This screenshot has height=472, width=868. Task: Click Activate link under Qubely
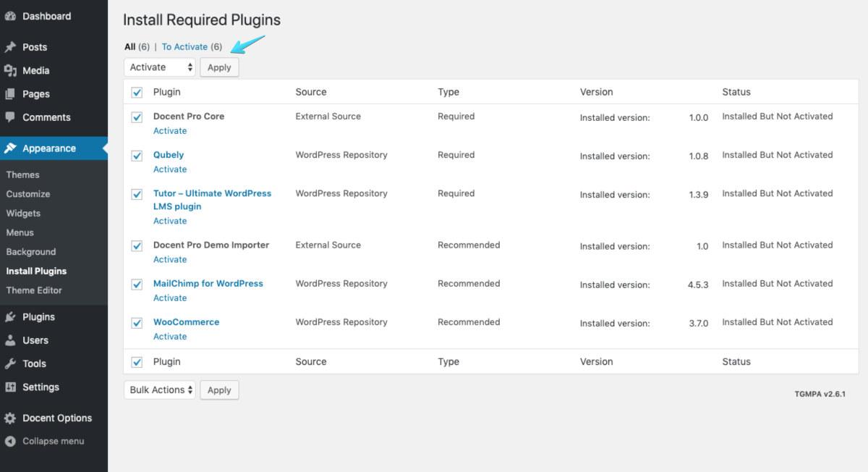coord(170,169)
